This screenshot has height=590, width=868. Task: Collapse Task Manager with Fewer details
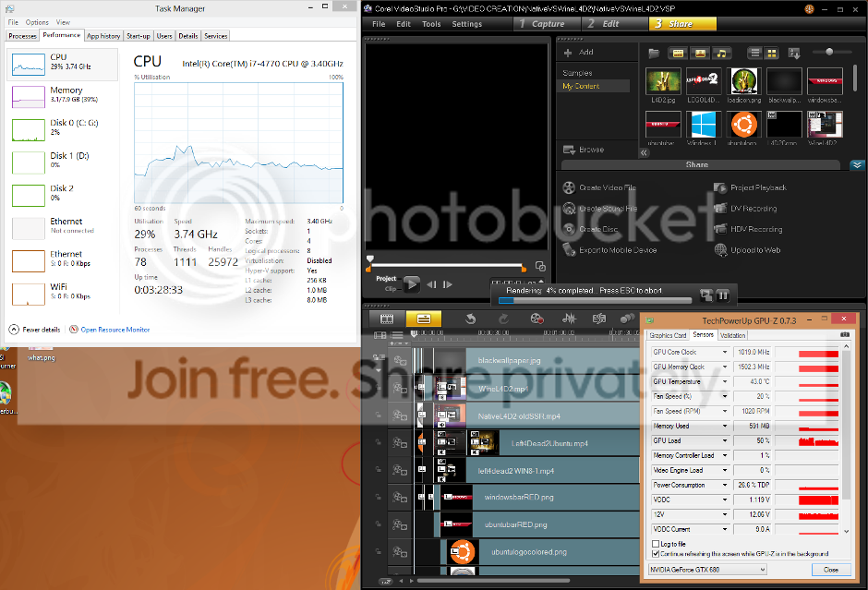point(35,330)
